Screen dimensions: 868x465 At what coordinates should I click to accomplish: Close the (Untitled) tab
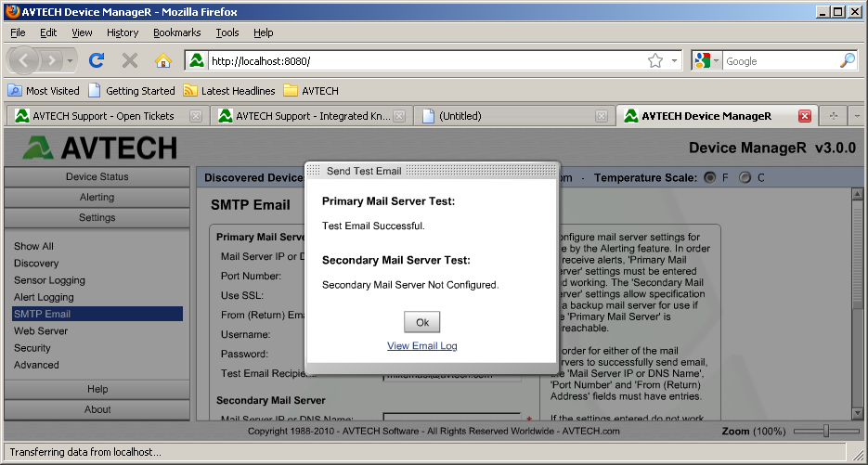pos(602,116)
